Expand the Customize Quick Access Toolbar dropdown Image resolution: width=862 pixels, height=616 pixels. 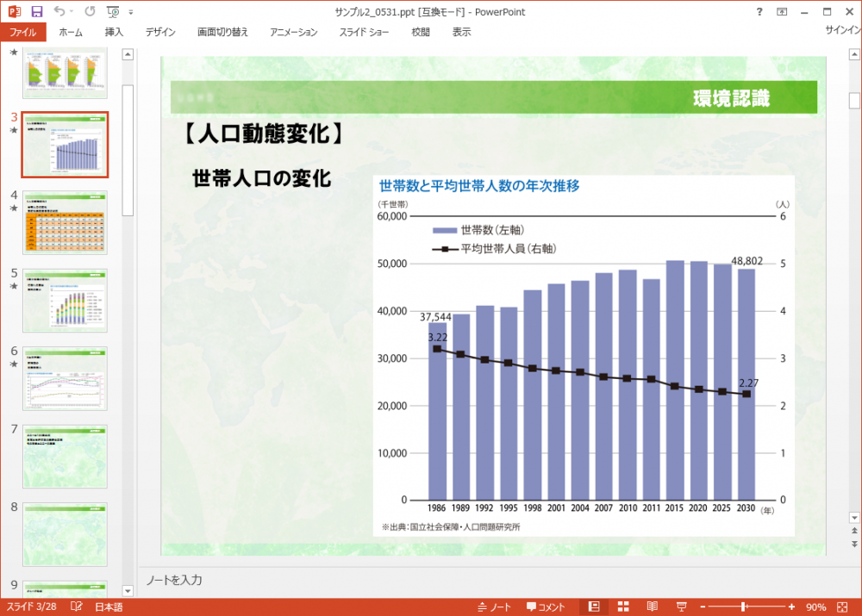pyautogui.click(x=131, y=12)
